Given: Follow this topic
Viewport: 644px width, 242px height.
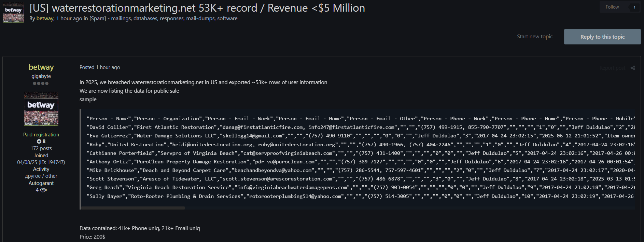Looking at the screenshot, I should [x=612, y=7].
